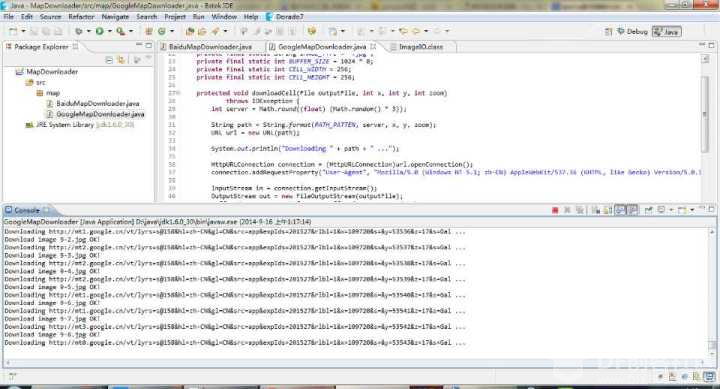Screen dimensions: 720x389
Task: Open the Open Console dropdown arrow
Action: coord(692,210)
